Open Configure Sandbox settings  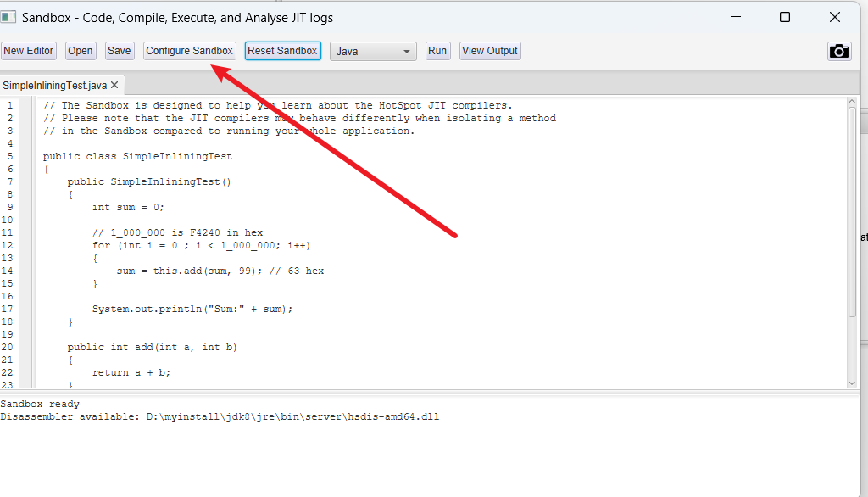[x=189, y=51]
